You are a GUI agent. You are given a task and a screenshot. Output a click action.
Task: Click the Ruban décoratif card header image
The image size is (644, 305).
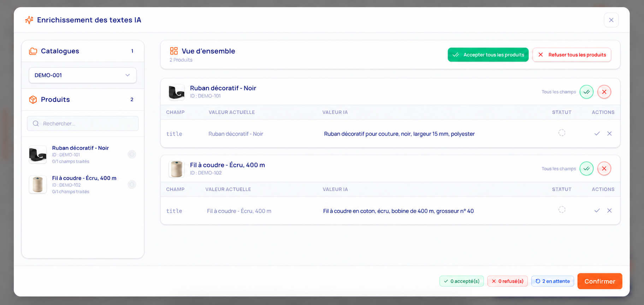pyautogui.click(x=176, y=92)
